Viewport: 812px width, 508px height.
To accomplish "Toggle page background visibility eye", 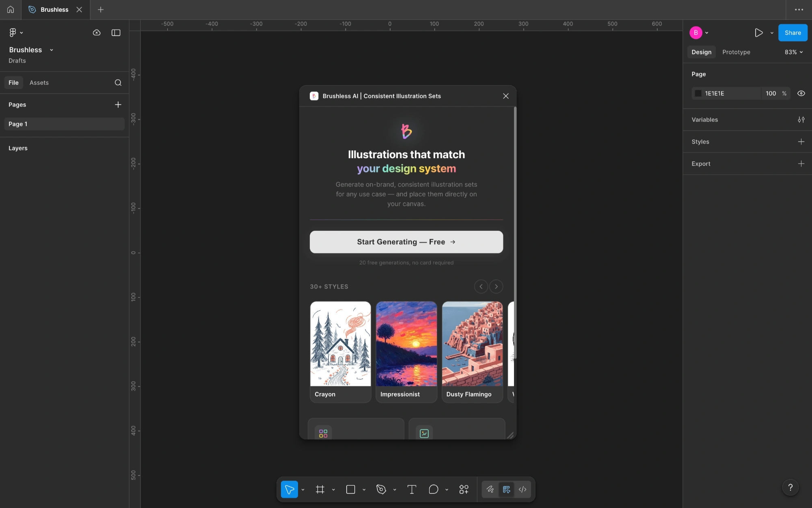I will (x=801, y=93).
